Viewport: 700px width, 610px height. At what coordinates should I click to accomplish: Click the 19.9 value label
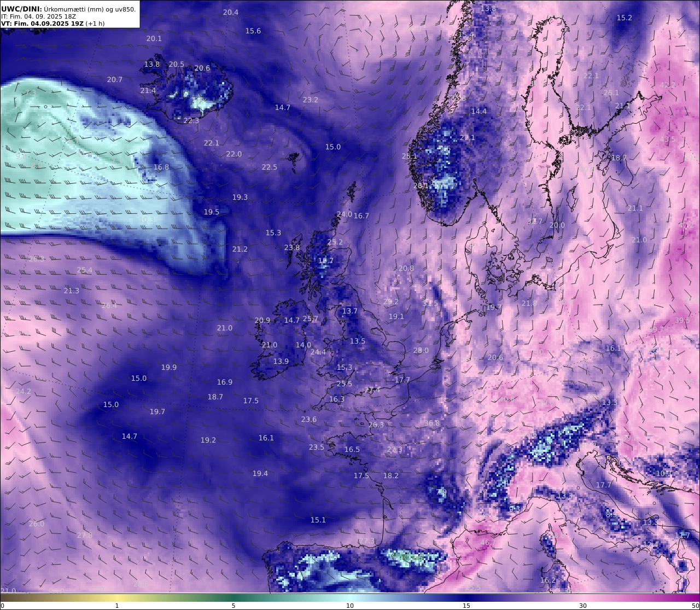[x=169, y=367]
